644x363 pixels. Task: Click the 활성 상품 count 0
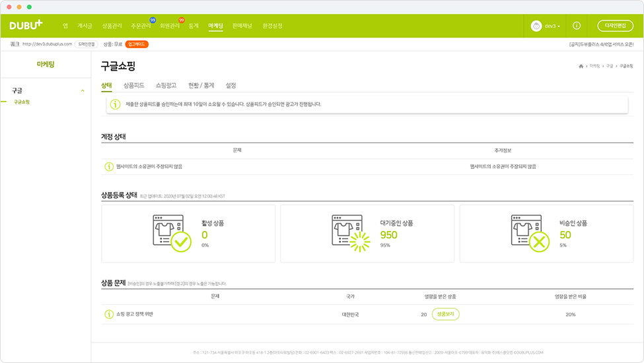tap(205, 235)
